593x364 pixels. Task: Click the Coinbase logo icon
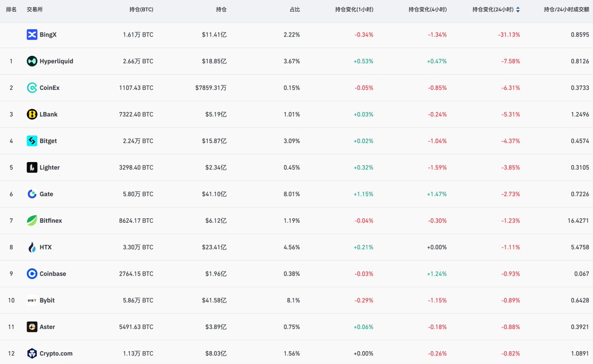pyautogui.click(x=32, y=274)
